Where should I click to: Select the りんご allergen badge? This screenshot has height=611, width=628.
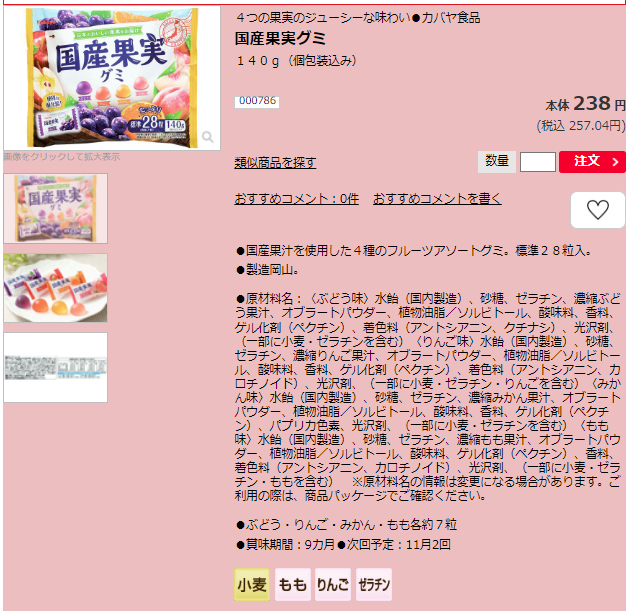pos(333,585)
